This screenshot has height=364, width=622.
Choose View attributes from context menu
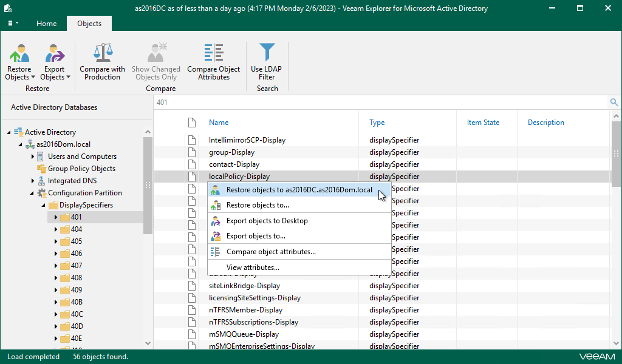pyautogui.click(x=253, y=268)
